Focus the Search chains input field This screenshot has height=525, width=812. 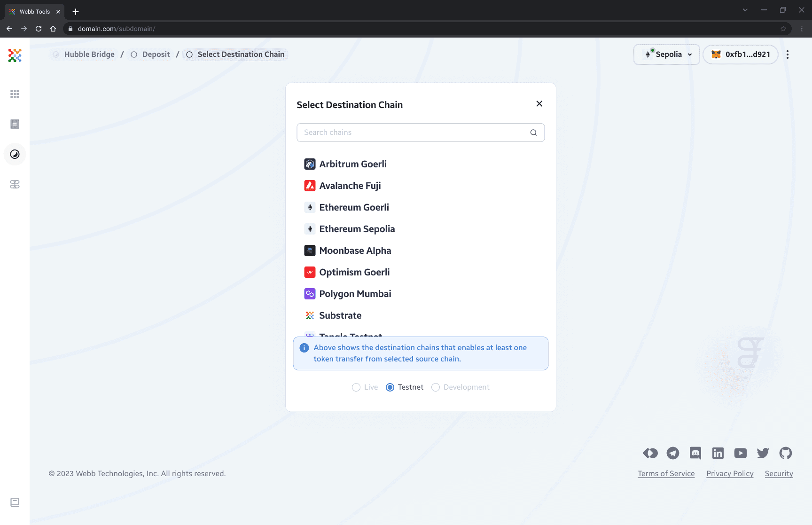[x=421, y=133]
